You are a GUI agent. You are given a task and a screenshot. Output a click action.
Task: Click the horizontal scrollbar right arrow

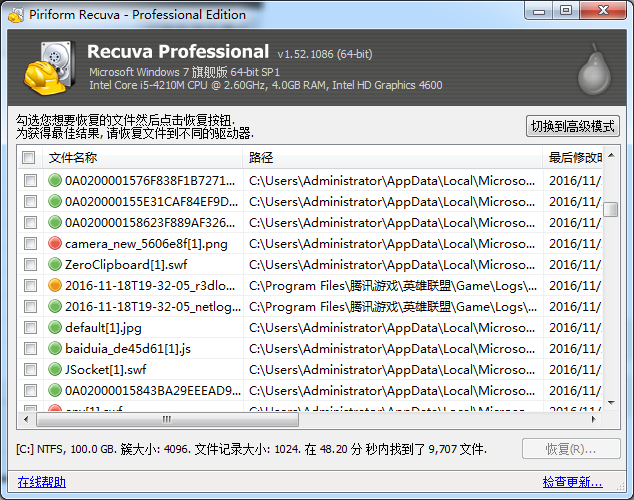(x=593, y=419)
